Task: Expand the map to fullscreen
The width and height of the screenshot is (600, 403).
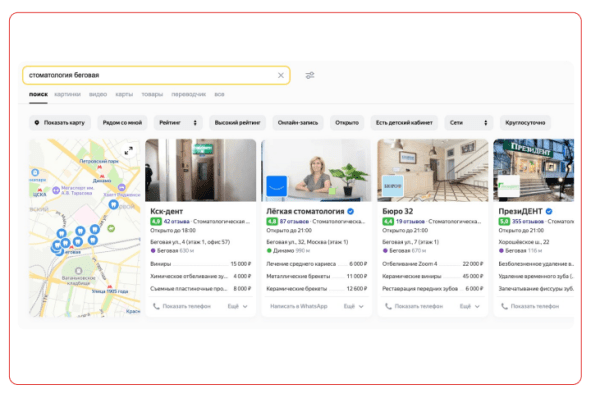Action: pos(128,151)
